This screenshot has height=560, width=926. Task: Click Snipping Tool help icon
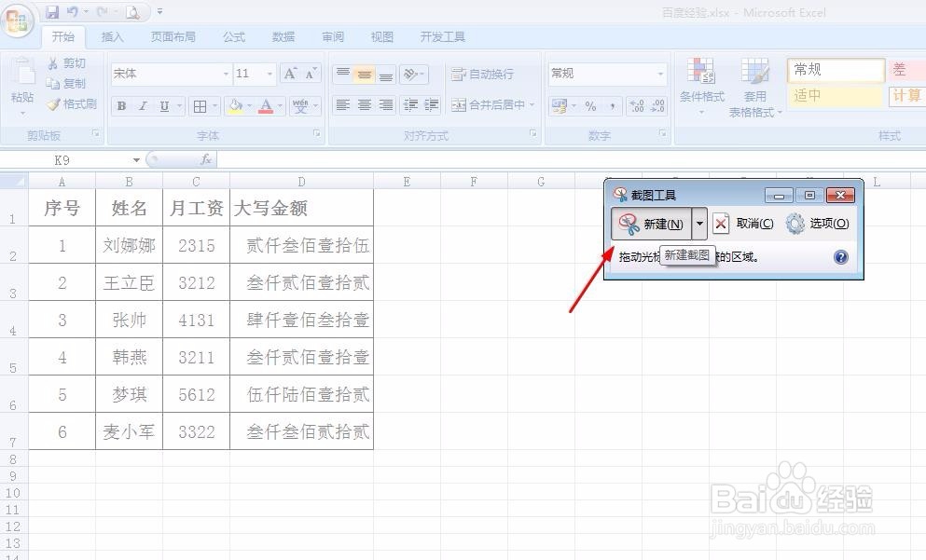click(841, 256)
